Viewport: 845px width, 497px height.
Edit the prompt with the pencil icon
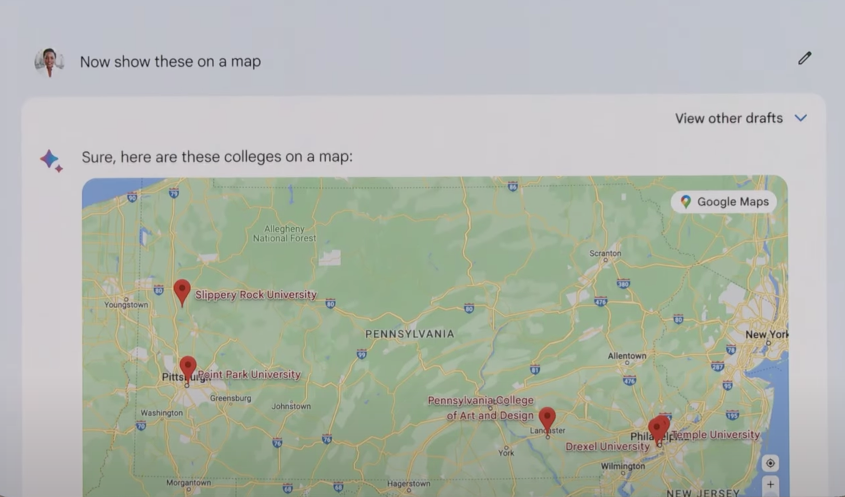[x=805, y=58]
